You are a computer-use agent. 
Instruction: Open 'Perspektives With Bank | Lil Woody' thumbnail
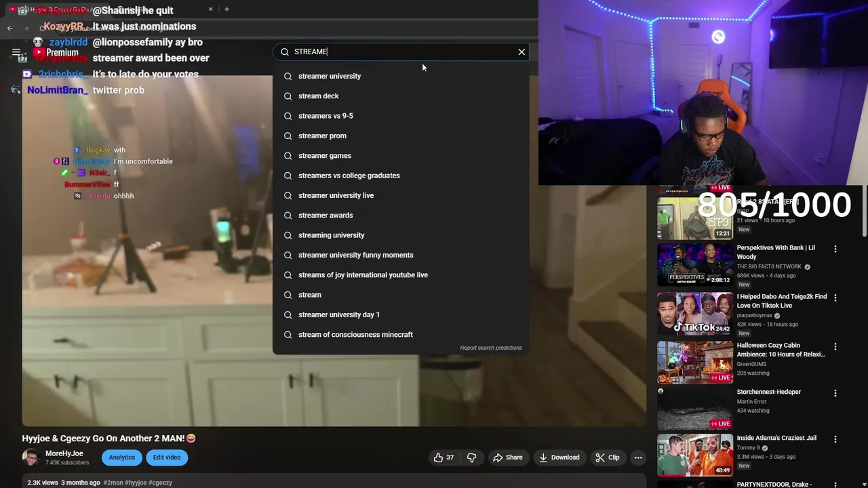(695, 266)
